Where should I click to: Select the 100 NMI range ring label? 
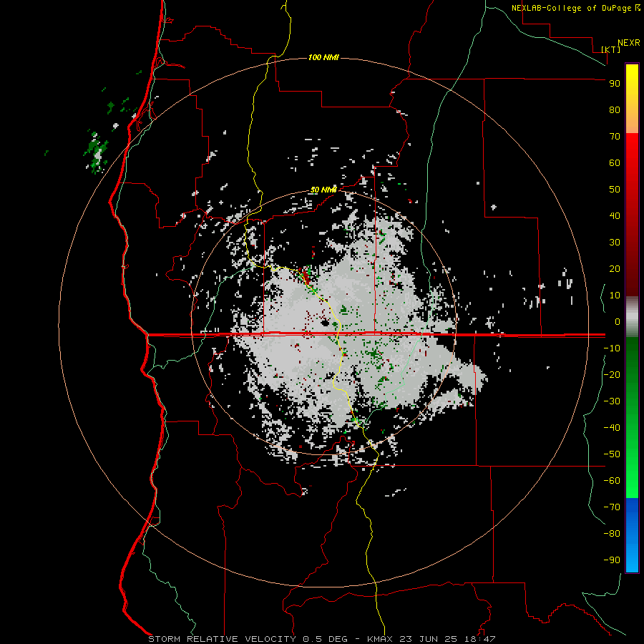coord(323,57)
